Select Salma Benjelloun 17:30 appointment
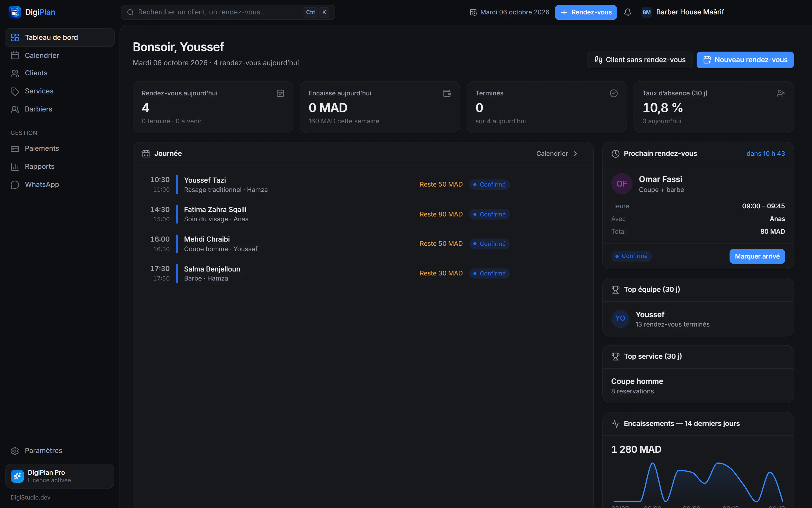 click(363, 273)
